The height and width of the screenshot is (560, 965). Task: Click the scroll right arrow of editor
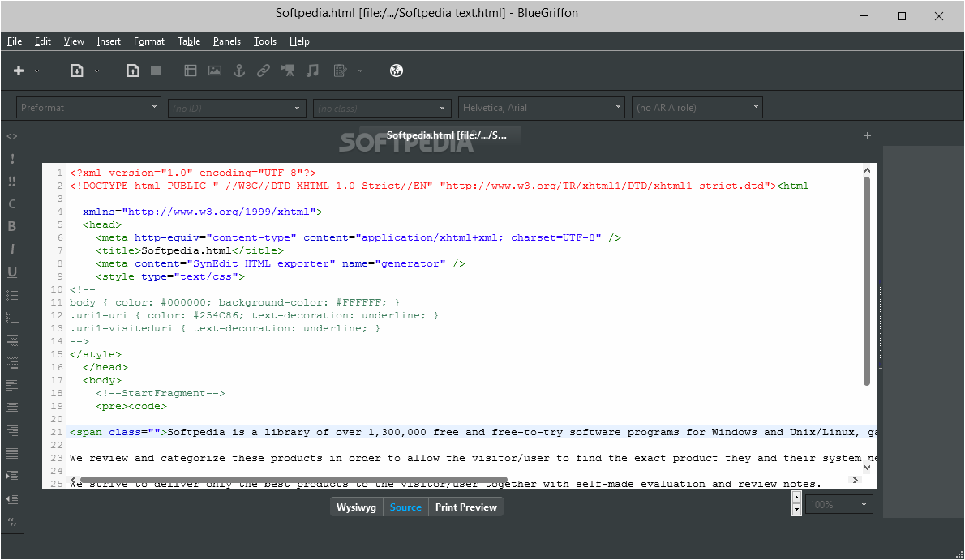point(855,480)
